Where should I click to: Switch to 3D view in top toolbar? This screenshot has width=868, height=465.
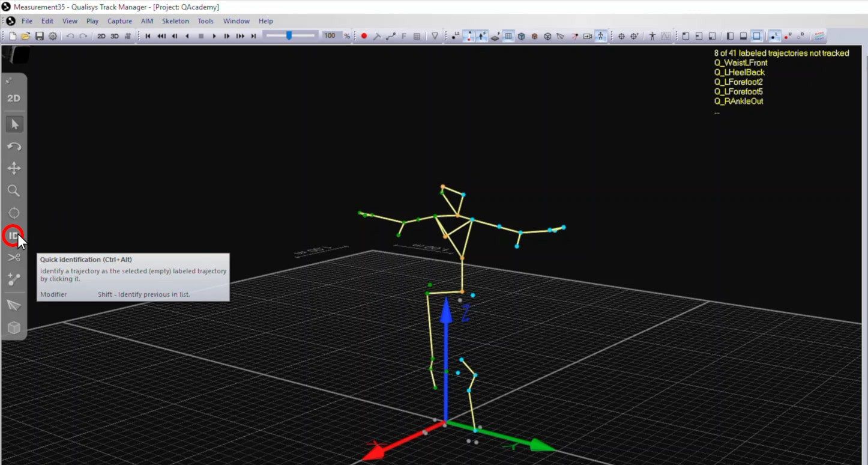(115, 36)
